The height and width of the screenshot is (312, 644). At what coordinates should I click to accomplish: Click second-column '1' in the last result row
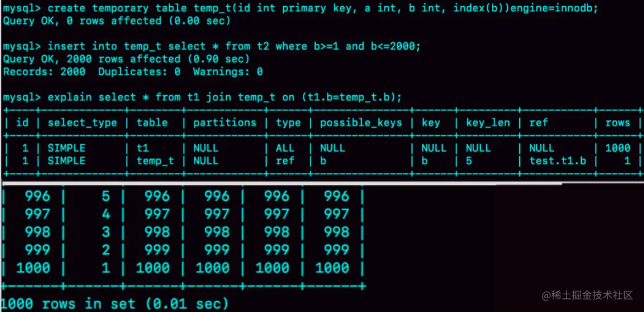(106, 268)
